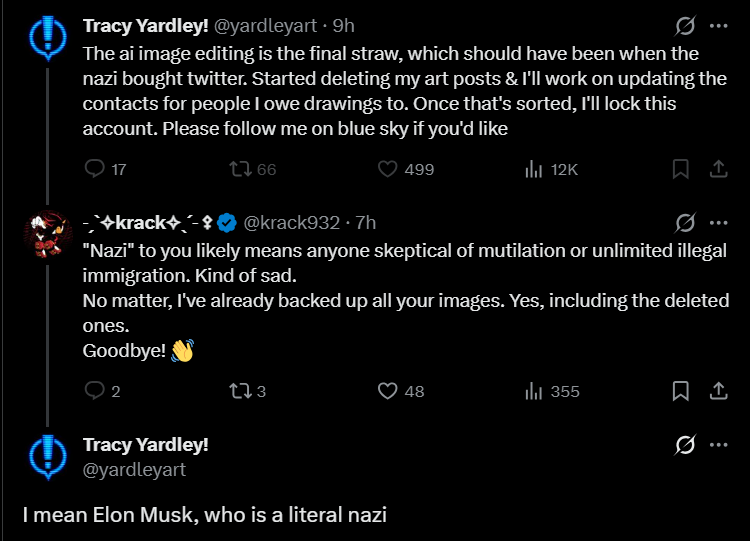
Task: Open more options menu on first post
Action: pyautogui.click(x=718, y=25)
